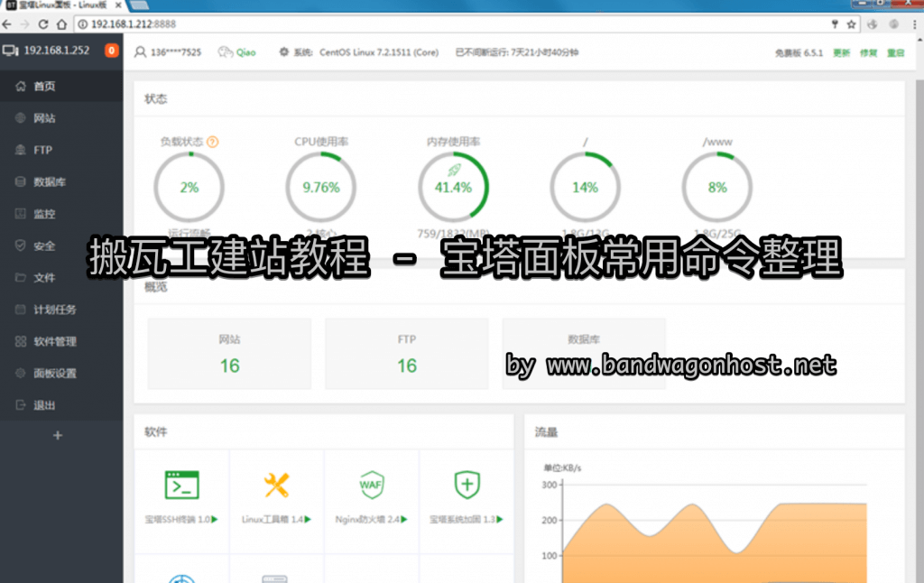Click the 内存使用率 41.4% gauge
The height and width of the screenshot is (583, 924).
[453, 188]
